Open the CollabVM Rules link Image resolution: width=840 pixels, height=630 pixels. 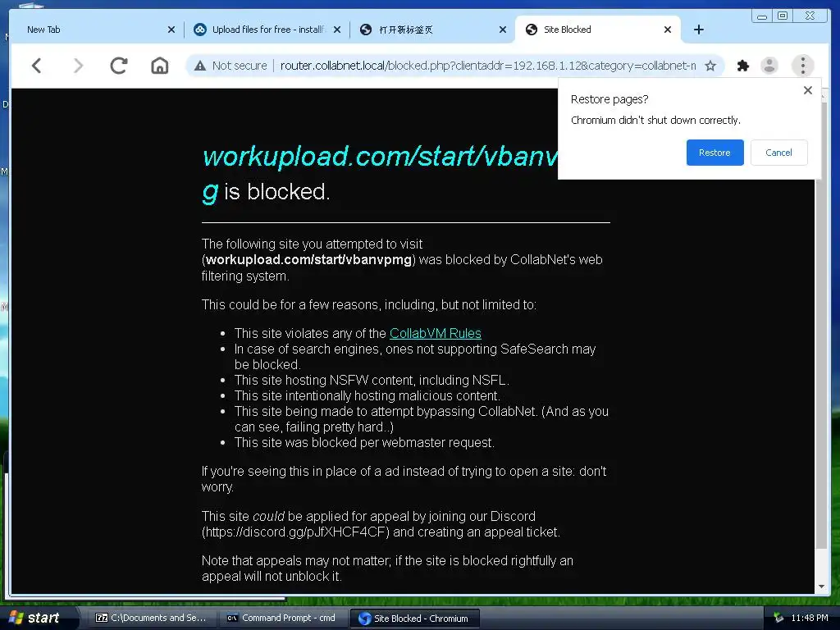click(435, 333)
